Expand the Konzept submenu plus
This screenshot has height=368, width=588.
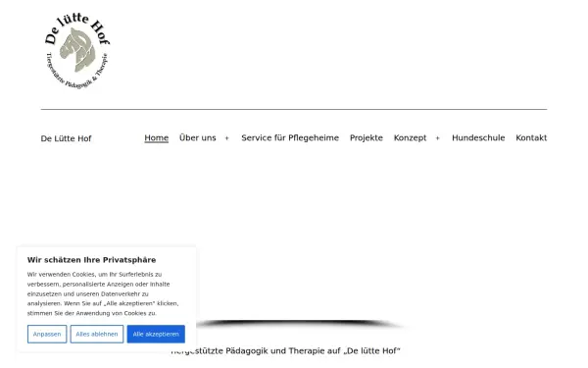[438, 138]
